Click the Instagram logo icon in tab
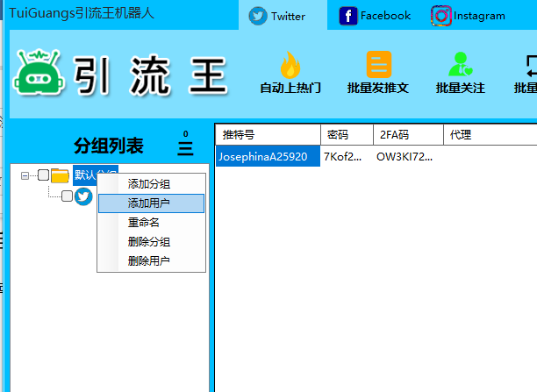Image resolution: width=537 pixels, height=392 pixels. (x=442, y=15)
